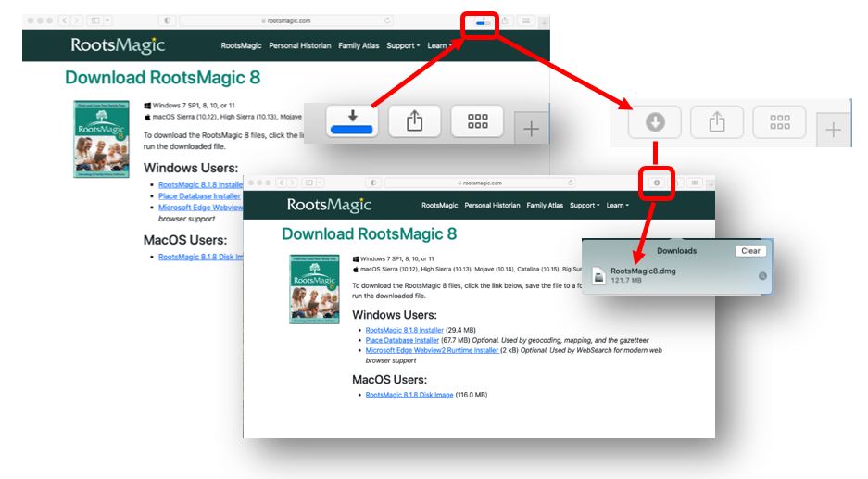Click the 'Download RootsMagic 8' heading in front window
Image resolution: width=868 pixels, height=479 pixels.
pos(370,233)
